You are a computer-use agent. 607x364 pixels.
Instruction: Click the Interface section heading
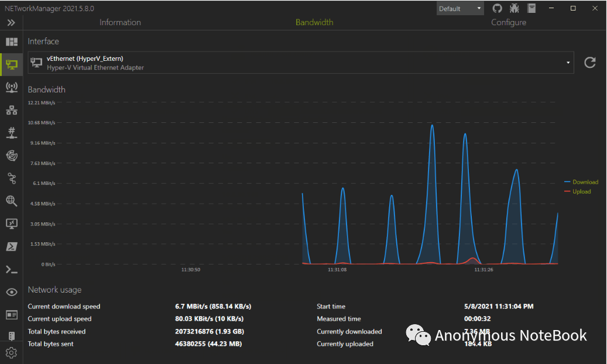[x=43, y=42]
